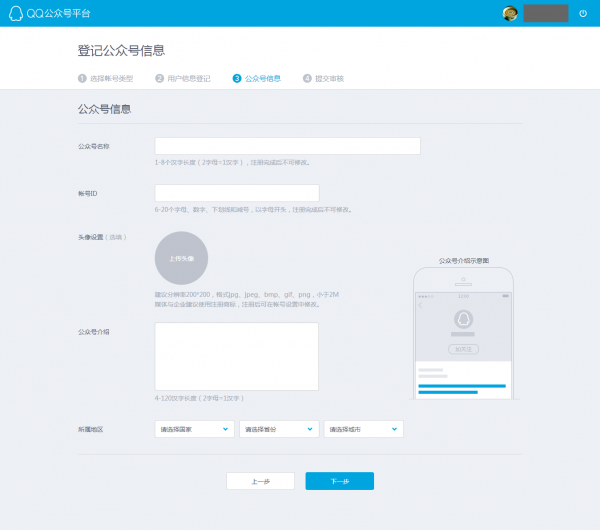Click the QQ公众号平台 title text

pyautogui.click(x=60, y=13)
